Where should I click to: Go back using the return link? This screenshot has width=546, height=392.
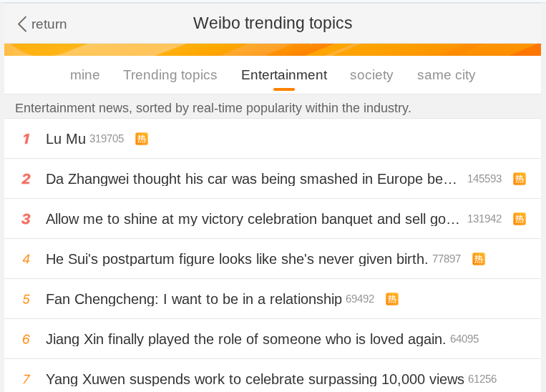[49, 24]
